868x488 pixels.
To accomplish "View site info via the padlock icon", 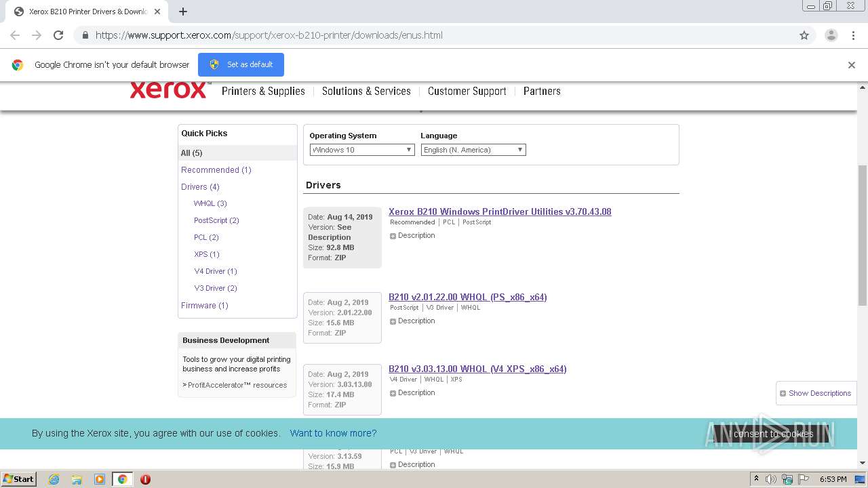I will 85,35.
